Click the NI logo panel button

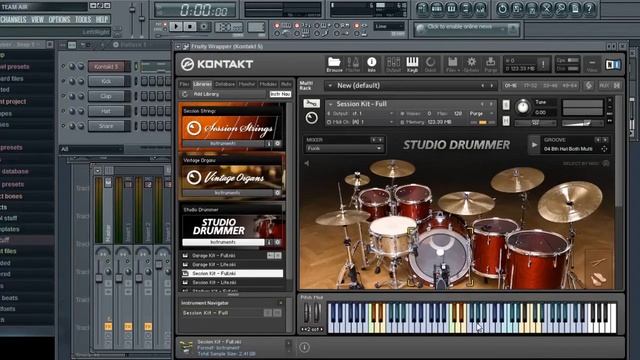point(612,64)
